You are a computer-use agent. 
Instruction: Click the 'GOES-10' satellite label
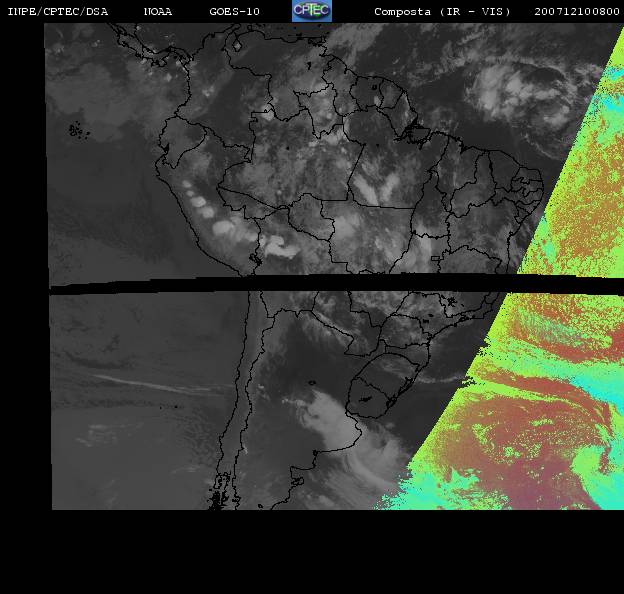click(234, 12)
